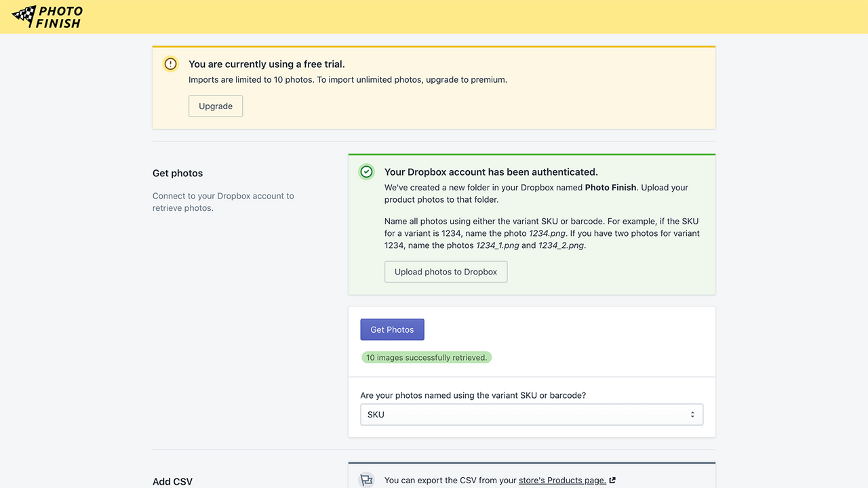Open the store's Products page link

[562, 480]
